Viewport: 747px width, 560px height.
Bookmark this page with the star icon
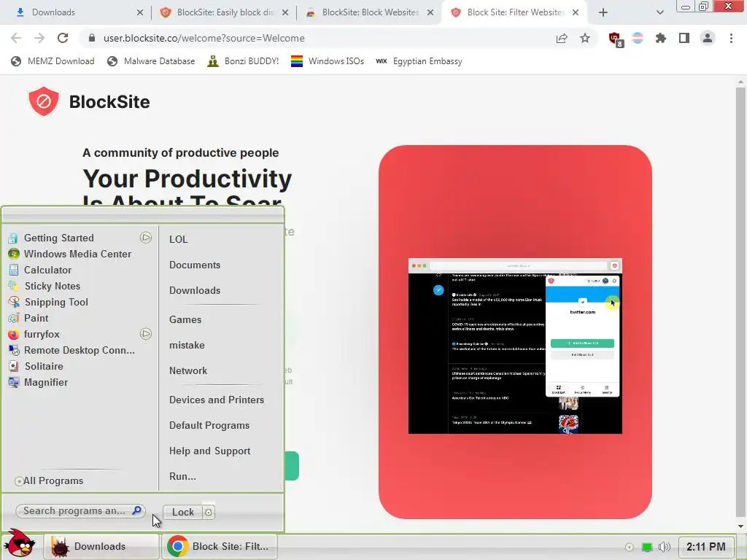pos(585,38)
